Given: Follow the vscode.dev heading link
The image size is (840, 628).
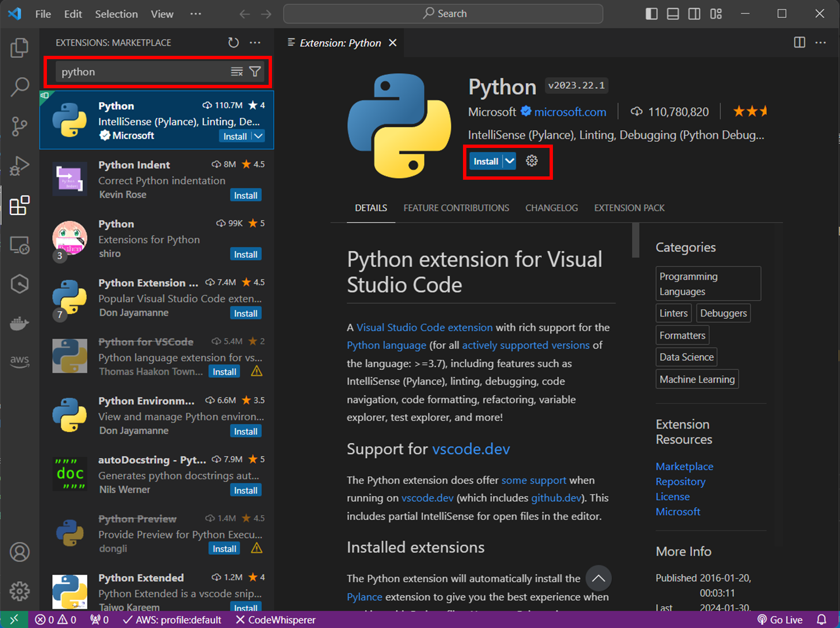Looking at the screenshot, I should pyautogui.click(x=471, y=449).
